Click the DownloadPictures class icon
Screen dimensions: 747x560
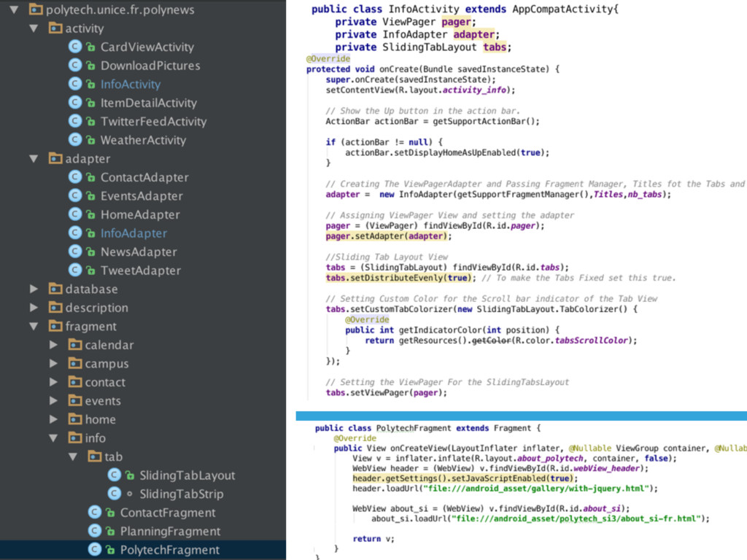(x=75, y=65)
